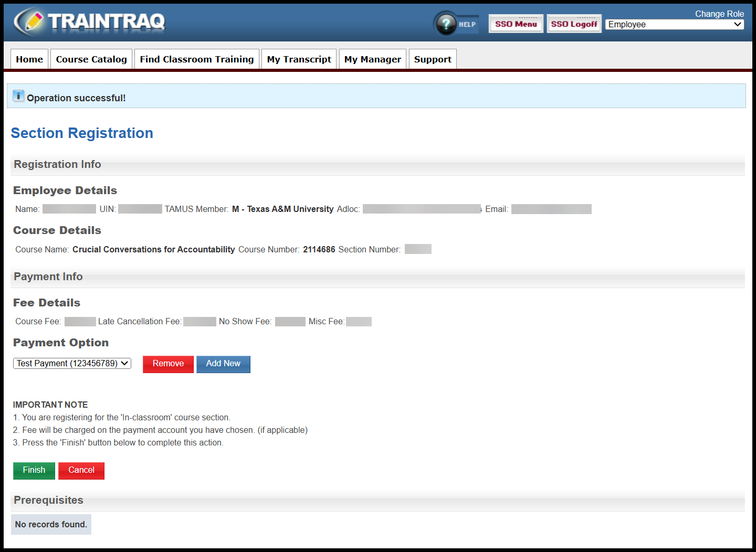The width and height of the screenshot is (756, 552).
Task: Click SSO Logoff to sign out
Action: tap(574, 23)
